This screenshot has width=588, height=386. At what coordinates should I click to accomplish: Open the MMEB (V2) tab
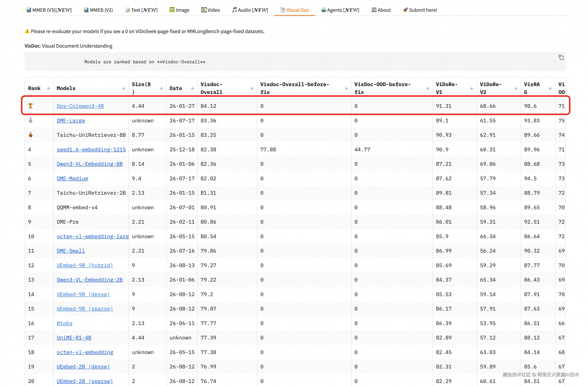pyautogui.click(x=98, y=10)
